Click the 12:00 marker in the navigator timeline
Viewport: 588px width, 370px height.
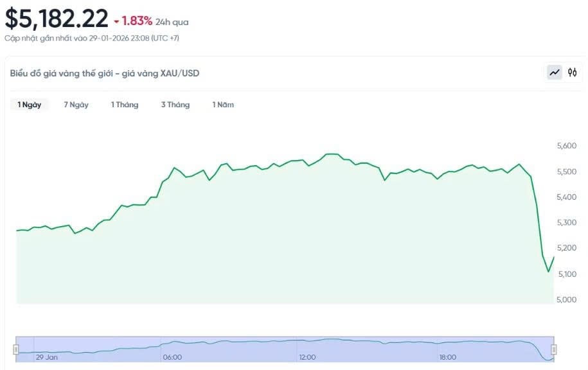point(308,357)
